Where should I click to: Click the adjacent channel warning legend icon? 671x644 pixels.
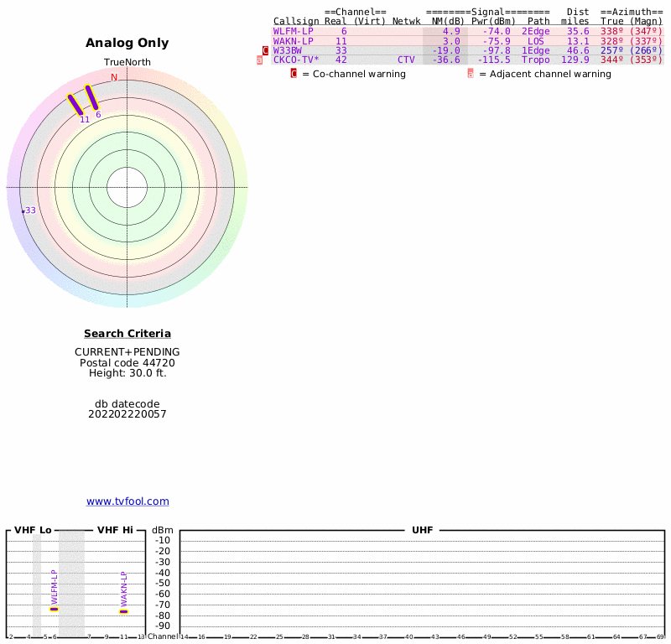[471, 74]
